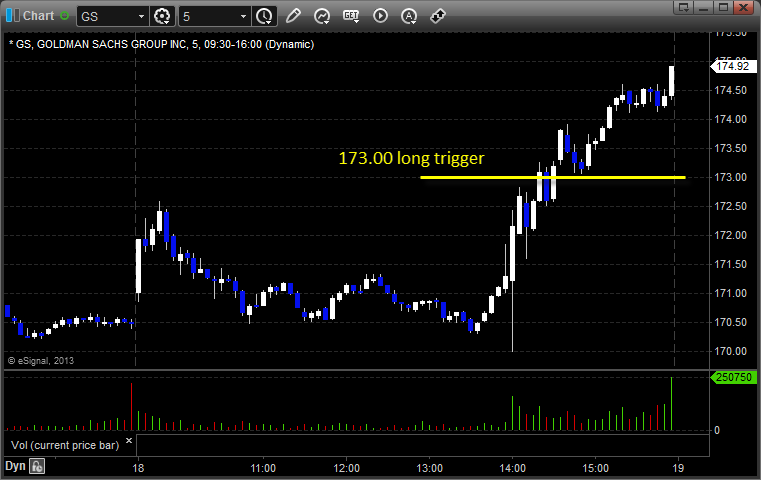761x480 pixels.
Task: Click the green volume tag 250750
Action: (x=733, y=377)
